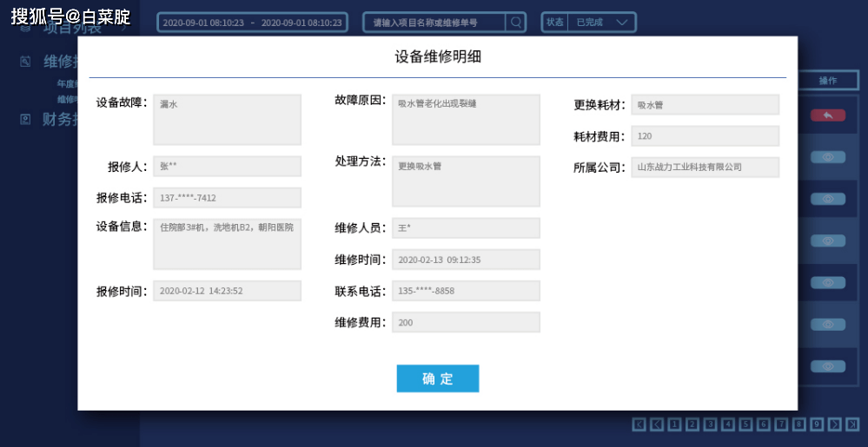Click the 财务 sidebar icon

coord(25,119)
